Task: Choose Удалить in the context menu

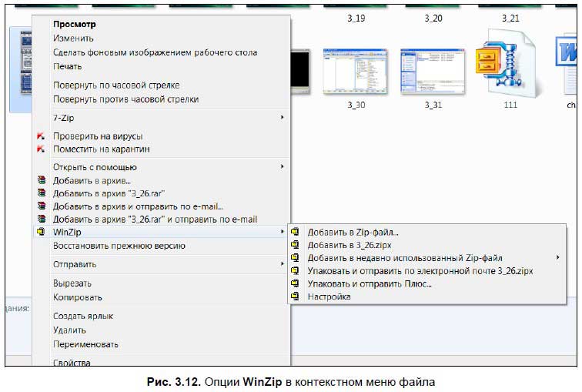Action: click(69, 330)
